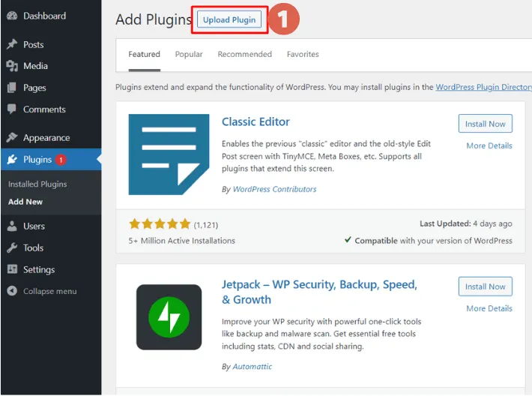Click the Tools wrench icon
This screenshot has height=396, width=532.
pos(12,248)
